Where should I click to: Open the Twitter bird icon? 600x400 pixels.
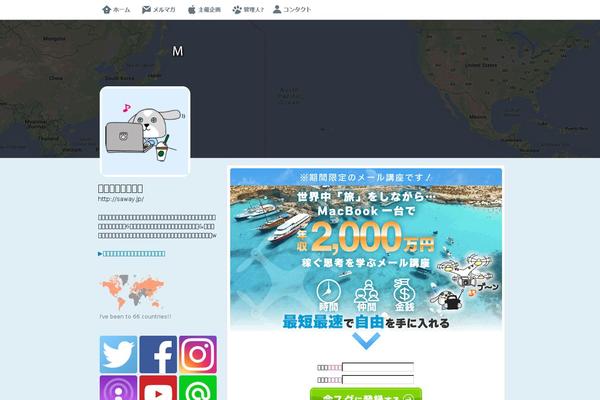tap(119, 354)
